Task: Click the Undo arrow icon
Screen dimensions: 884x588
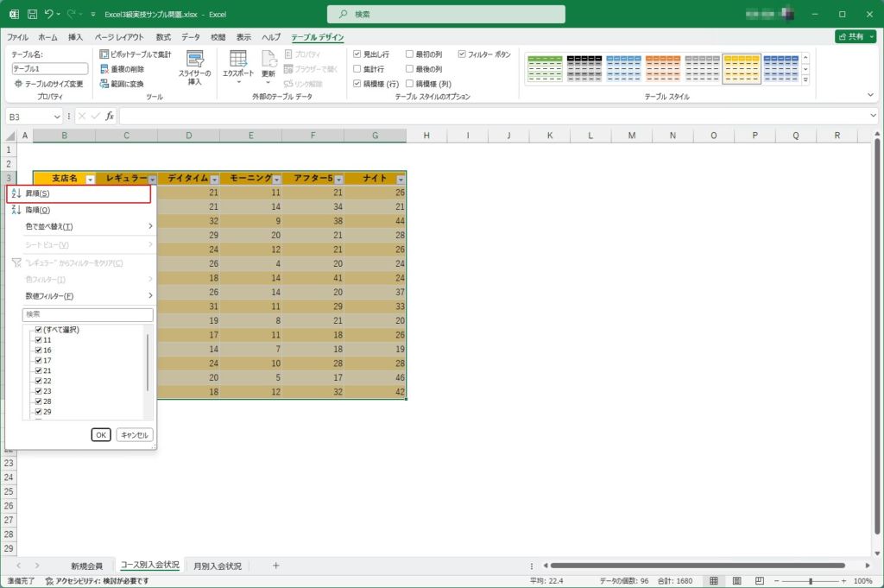Action: tap(51, 14)
